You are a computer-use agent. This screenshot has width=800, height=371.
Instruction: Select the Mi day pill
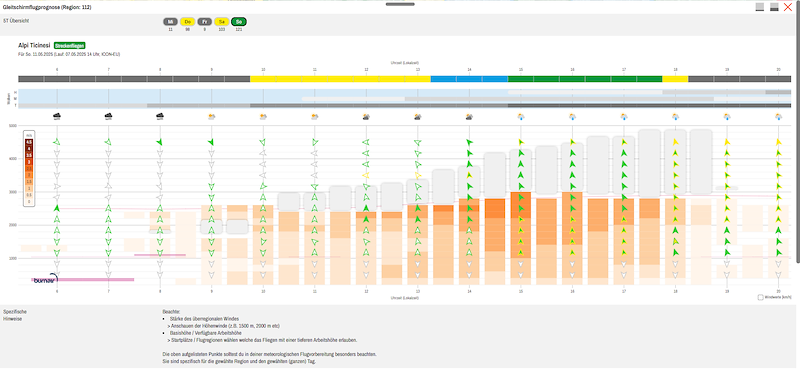click(x=170, y=22)
